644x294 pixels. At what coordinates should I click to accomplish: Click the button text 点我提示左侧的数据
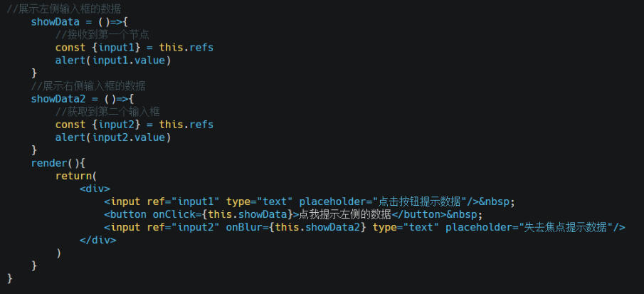344,214
